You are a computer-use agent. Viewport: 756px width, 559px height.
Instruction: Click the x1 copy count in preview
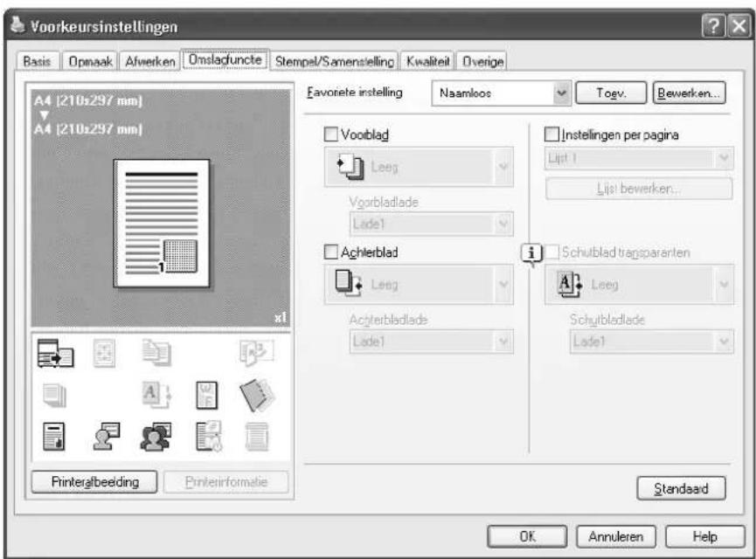(x=281, y=318)
